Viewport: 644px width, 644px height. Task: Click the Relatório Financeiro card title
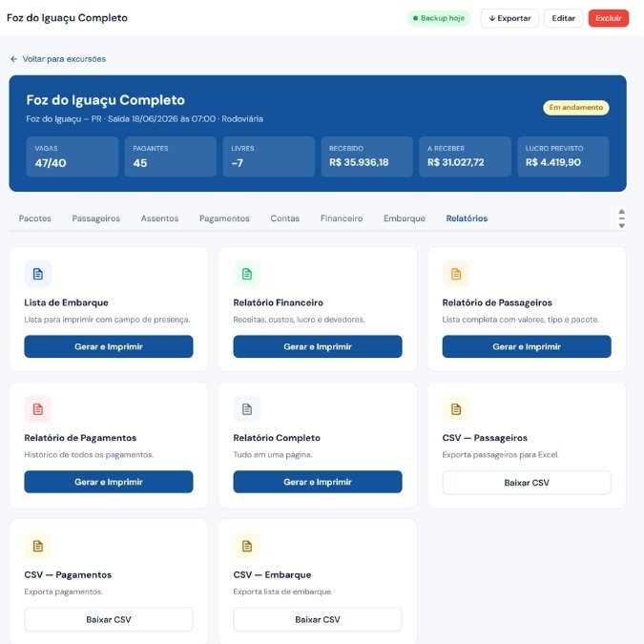point(278,302)
